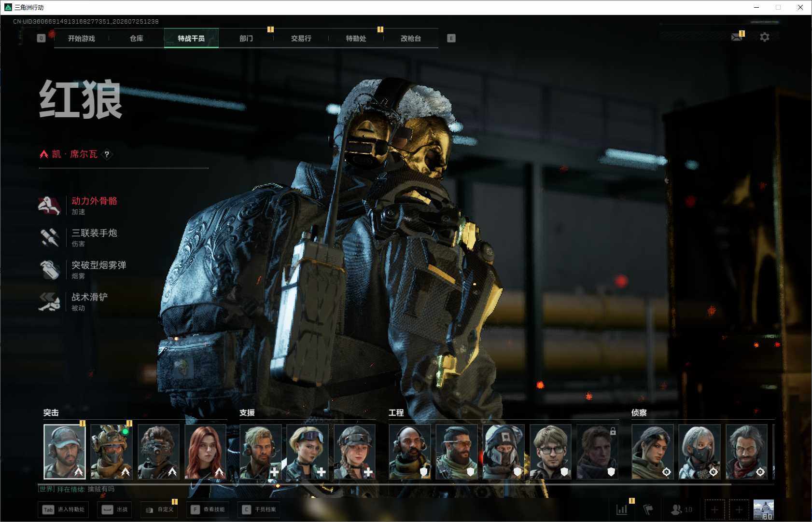Viewport: 812px width, 522px height.
Task: Select the braided woman with cap in 支援
Action: tap(354, 452)
